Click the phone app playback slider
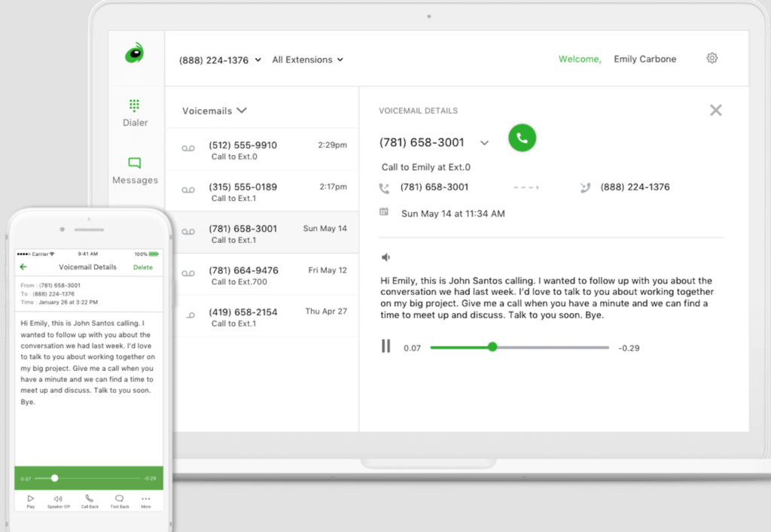Image resolution: width=771 pixels, height=532 pixels. point(87,478)
